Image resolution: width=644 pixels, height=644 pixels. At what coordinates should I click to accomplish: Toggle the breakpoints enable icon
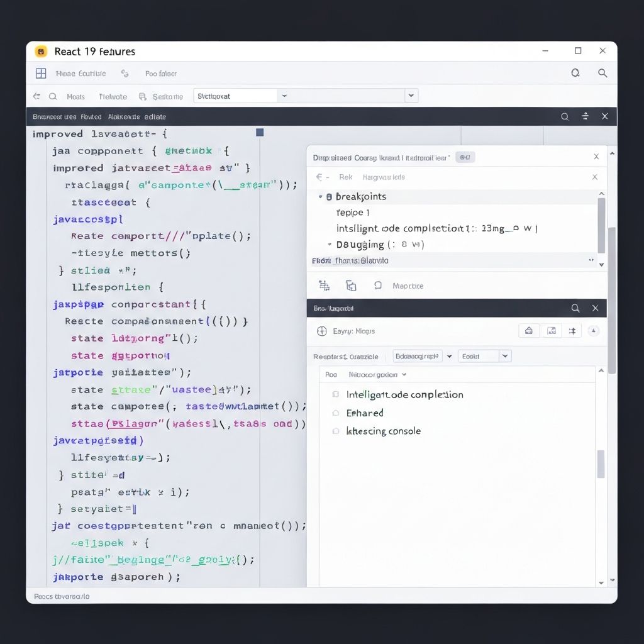329,197
